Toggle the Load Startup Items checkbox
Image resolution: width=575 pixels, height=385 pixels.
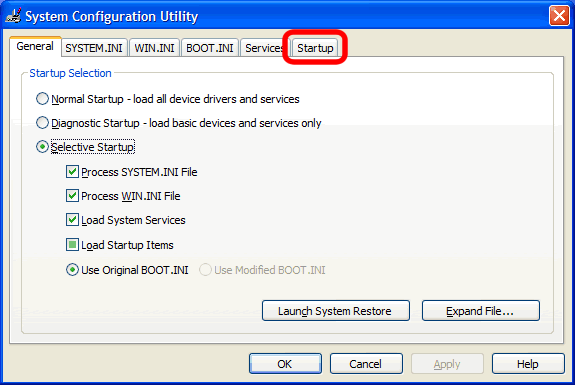click(73, 245)
